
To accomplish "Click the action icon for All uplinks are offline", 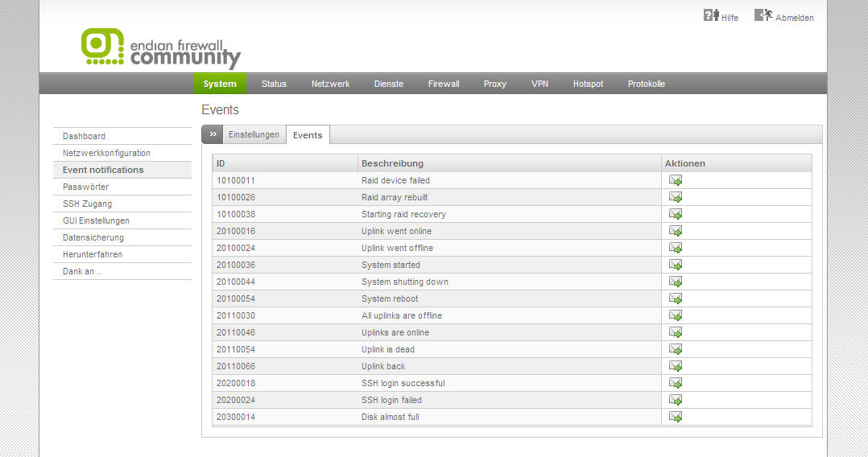I will click(676, 315).
